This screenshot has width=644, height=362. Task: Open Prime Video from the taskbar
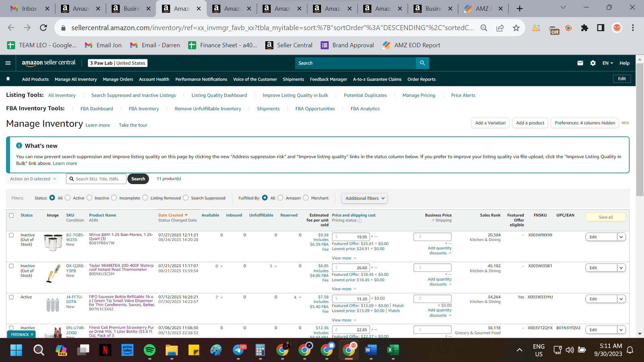tap(127, 350)
